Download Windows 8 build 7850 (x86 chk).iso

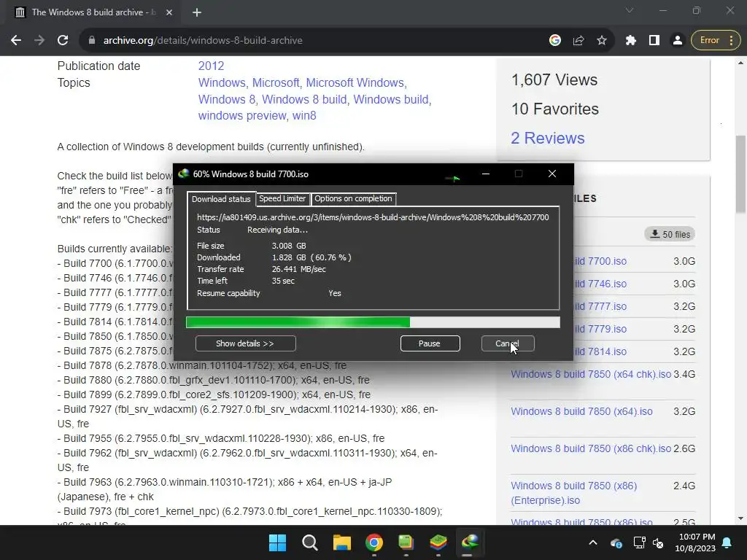click(591, 448)
